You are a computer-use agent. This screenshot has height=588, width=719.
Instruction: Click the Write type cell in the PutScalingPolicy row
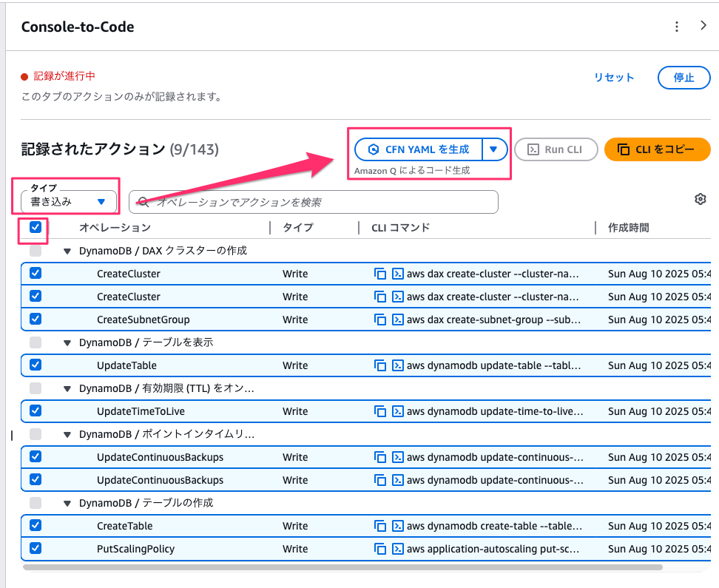[295, 549]
